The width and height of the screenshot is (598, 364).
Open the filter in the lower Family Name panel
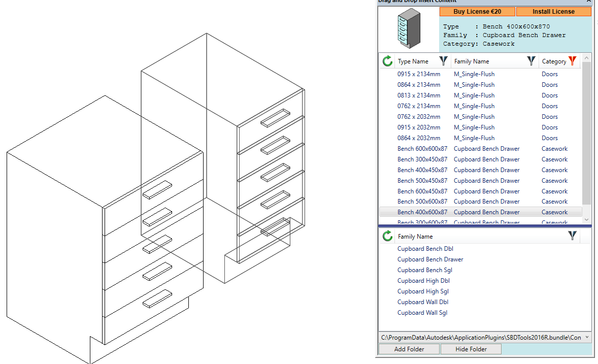(x=572, y=236)
